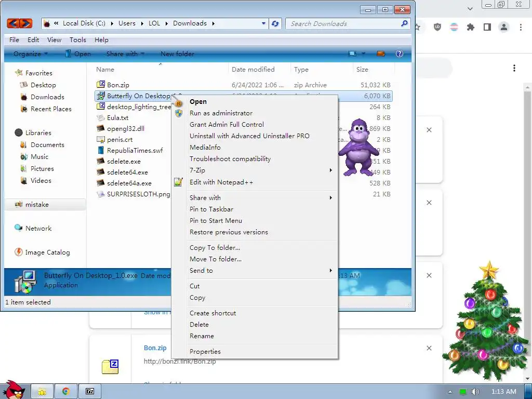Select Documents library
532x399 pixels.
pos(47,144)
